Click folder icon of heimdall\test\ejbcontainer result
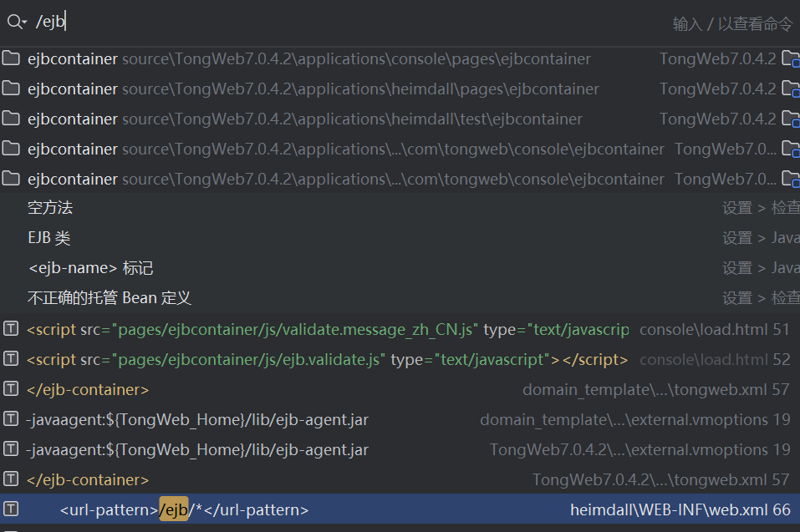The width and height of the screenshot is (800, 532). [x=11, y=119]
